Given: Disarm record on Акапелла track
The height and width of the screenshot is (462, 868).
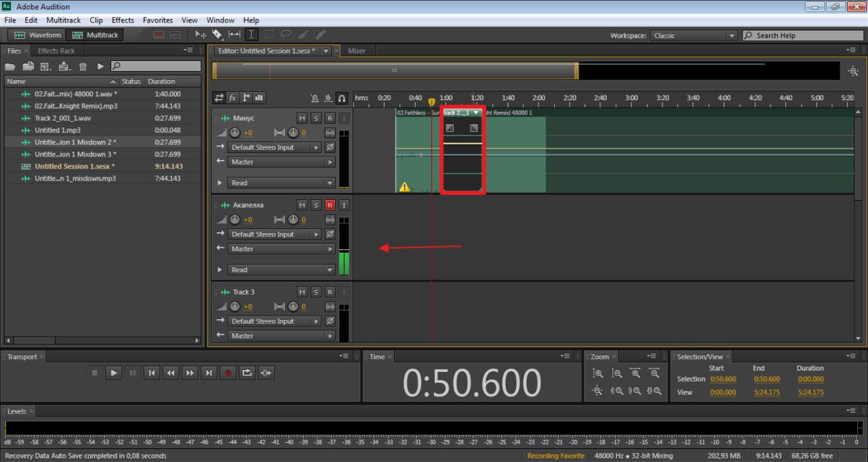Looking at the screenshot, I should pos(330,205).
